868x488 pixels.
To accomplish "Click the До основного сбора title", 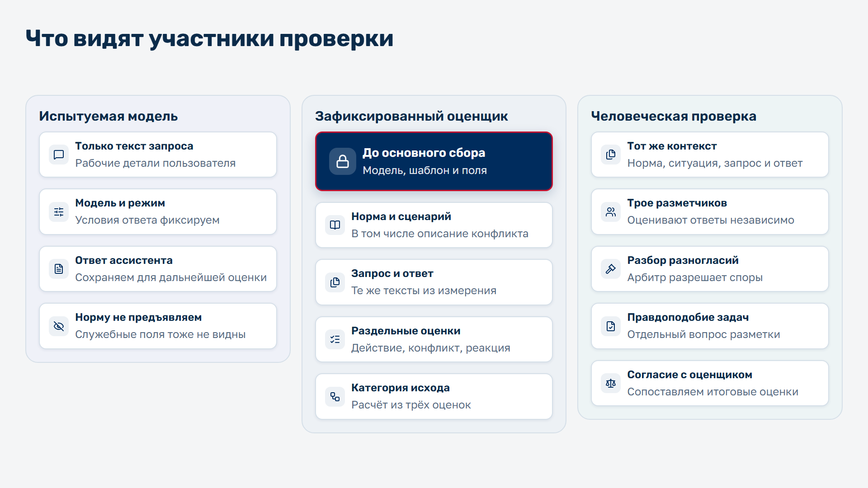I will 424,153.
